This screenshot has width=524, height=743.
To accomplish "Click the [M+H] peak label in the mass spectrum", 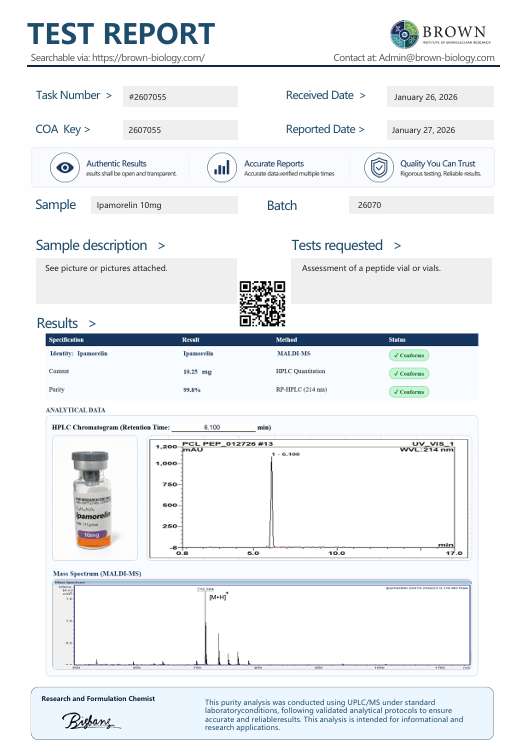I will pyautogui.click(x=218, y=597).
